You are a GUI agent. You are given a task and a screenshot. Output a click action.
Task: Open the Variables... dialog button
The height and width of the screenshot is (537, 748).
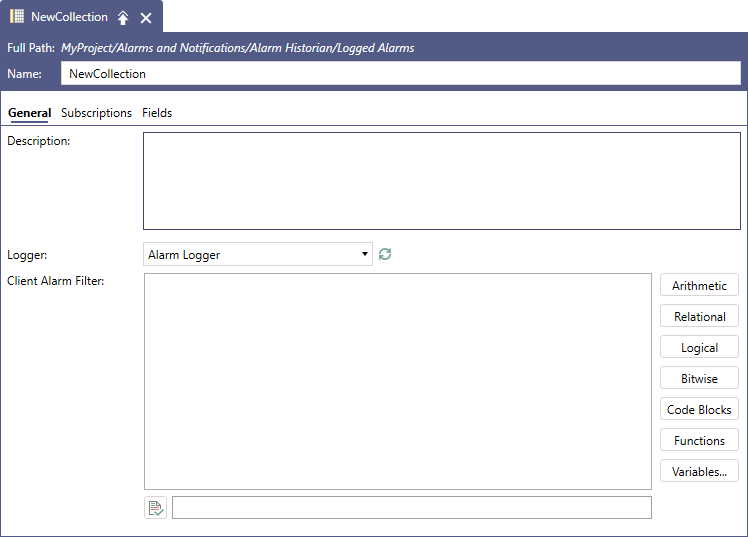pyautogui.click(x=699, y=471)
